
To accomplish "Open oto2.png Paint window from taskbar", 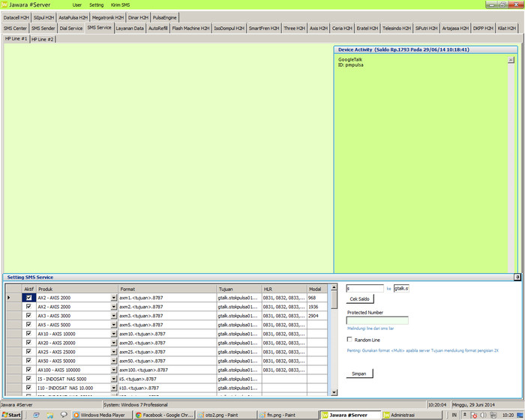I will pyautogui.click(x=223, y=415).
